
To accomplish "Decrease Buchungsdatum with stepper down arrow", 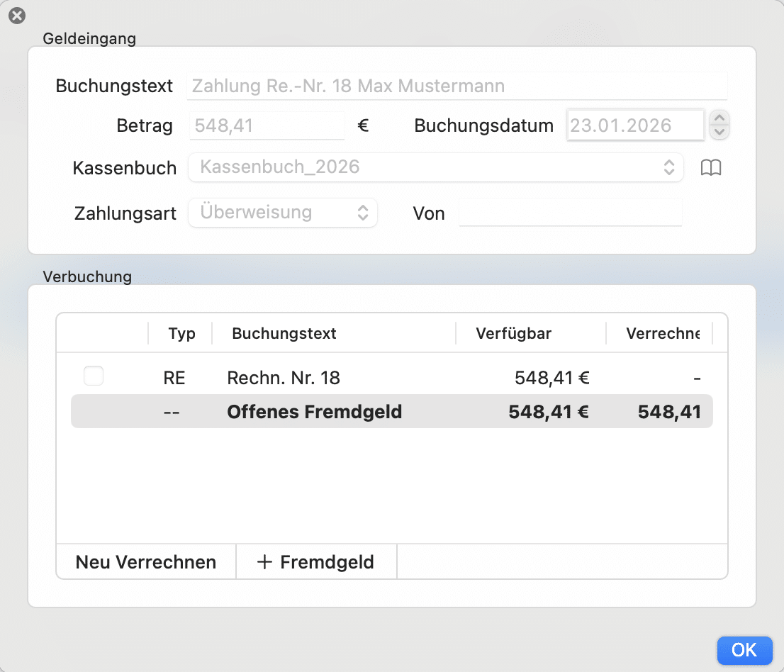I will 719,132.
